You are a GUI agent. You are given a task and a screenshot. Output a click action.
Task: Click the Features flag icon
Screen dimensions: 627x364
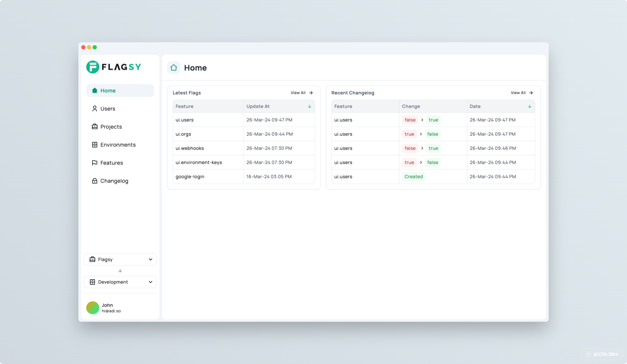(95, 163)
